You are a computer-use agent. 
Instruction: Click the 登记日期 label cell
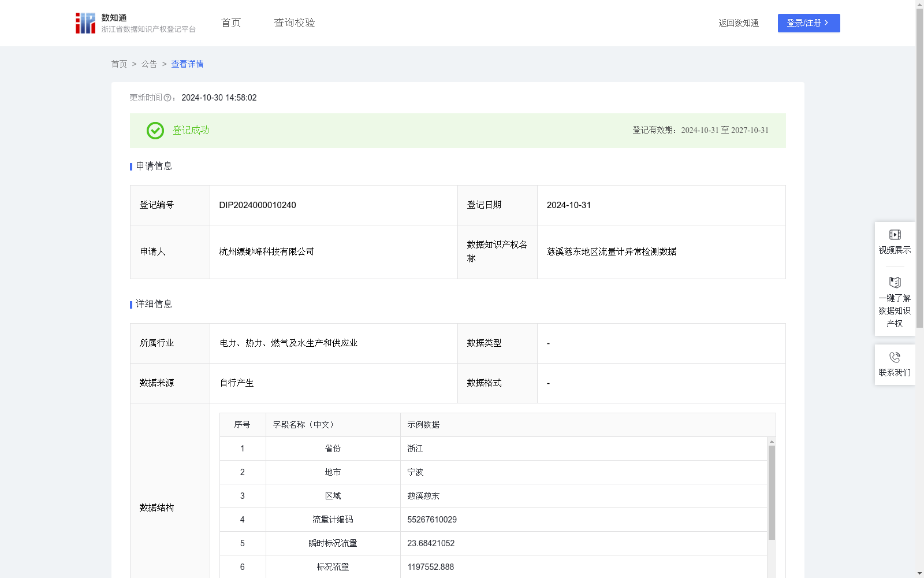[497, 205]
